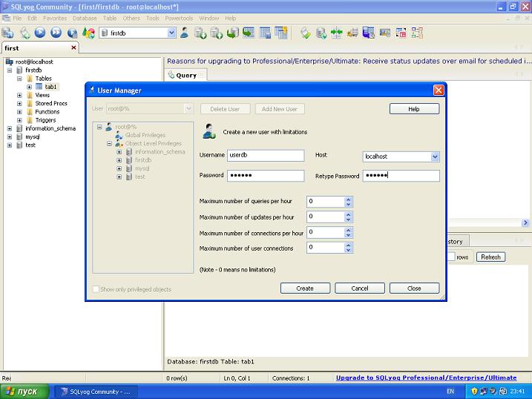This screenshot has height=399, width=532.
Task: Click the query builder toolbar icon
Action: pyautogui.click(x=306, y=33)
